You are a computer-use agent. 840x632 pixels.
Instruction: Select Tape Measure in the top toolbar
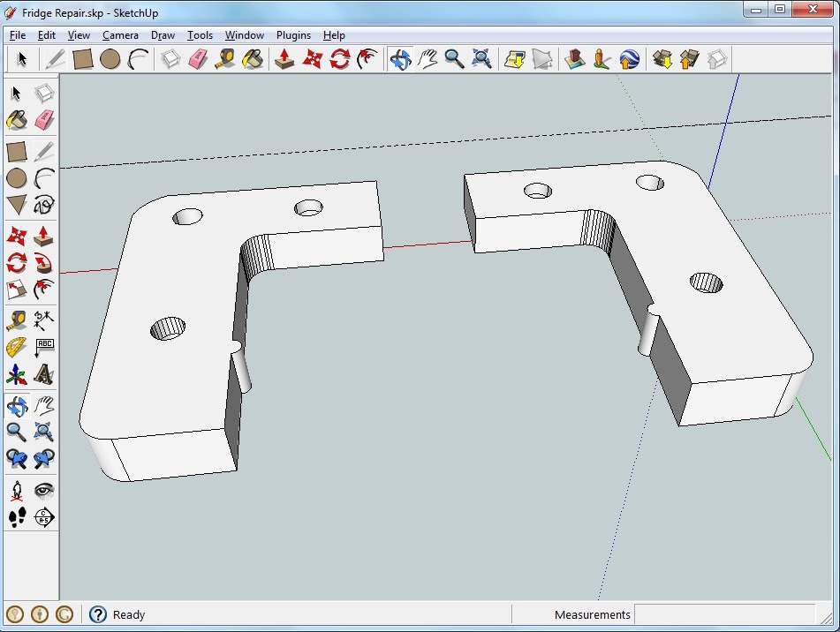tap(225, 59)
